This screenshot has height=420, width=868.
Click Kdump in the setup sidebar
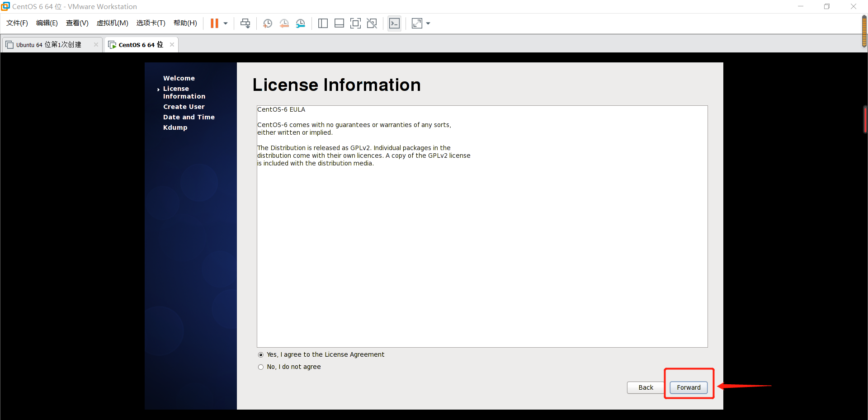pos(175,127)
